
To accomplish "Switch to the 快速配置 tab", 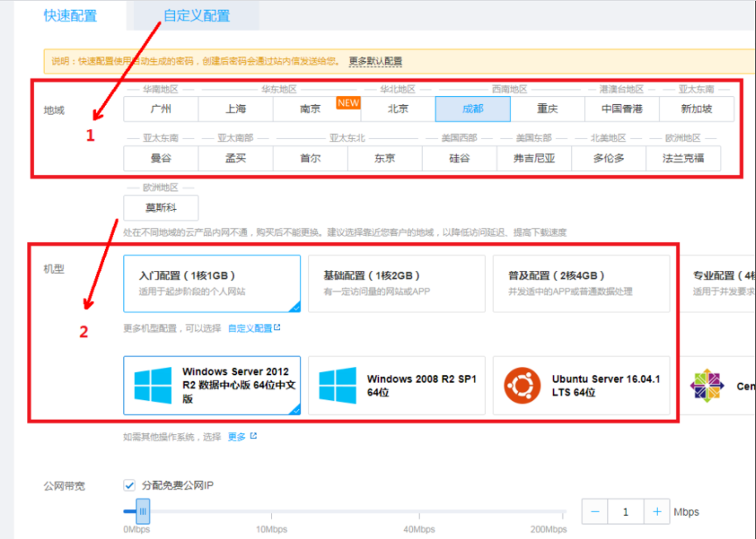I will click(70, 16).
